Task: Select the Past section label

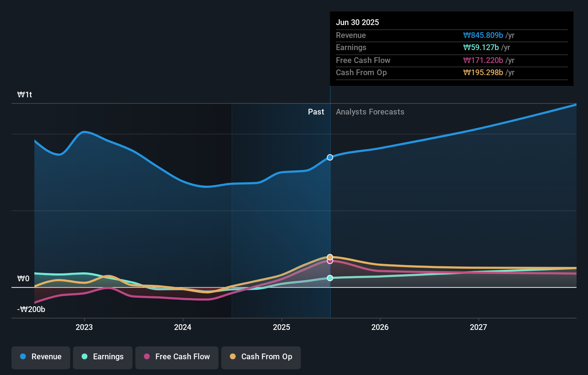Action: pos(316,112)
